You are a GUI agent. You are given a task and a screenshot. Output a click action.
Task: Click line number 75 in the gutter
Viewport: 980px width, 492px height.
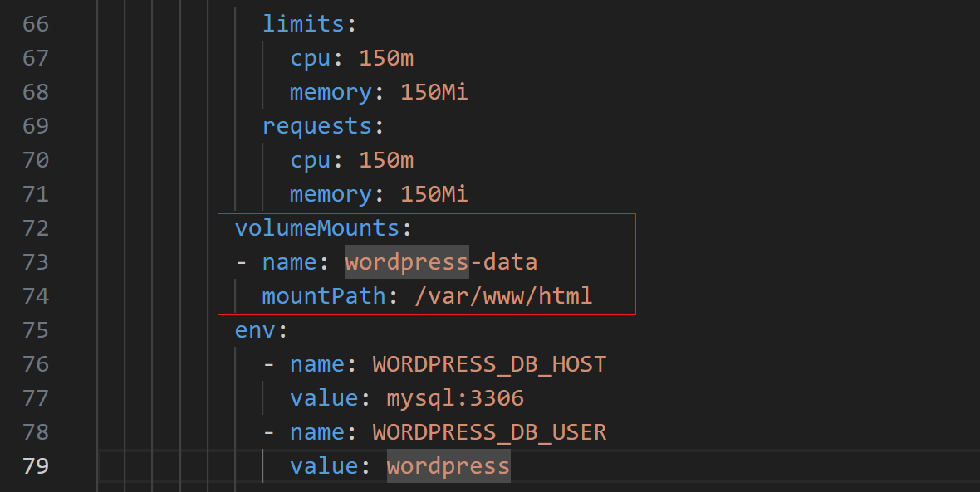click(36, 330)
